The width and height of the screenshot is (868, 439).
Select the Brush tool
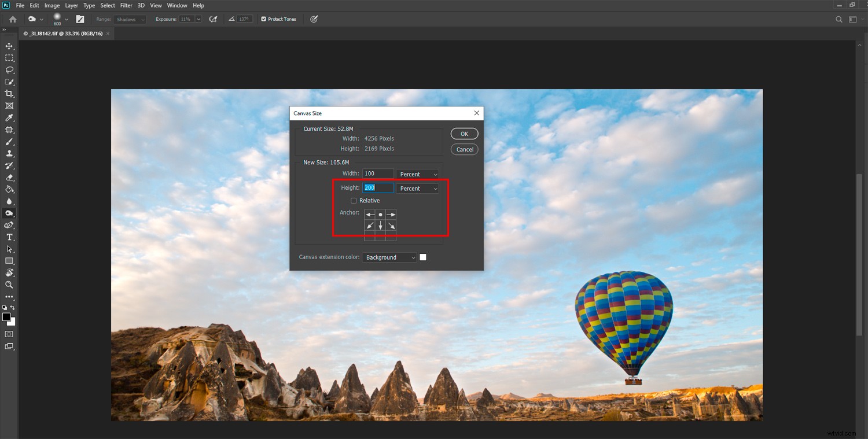coord(9,142)
